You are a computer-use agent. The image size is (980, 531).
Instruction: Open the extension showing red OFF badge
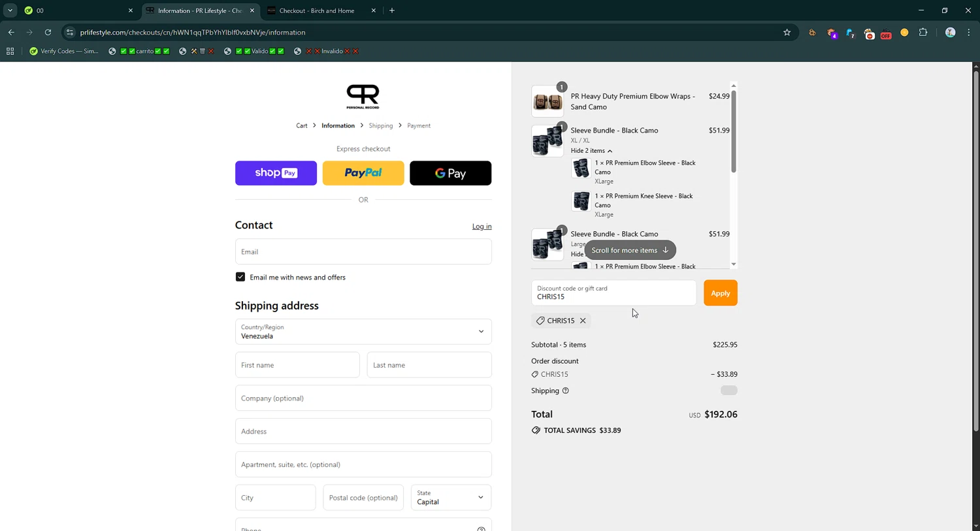click(x=885, y=33)
